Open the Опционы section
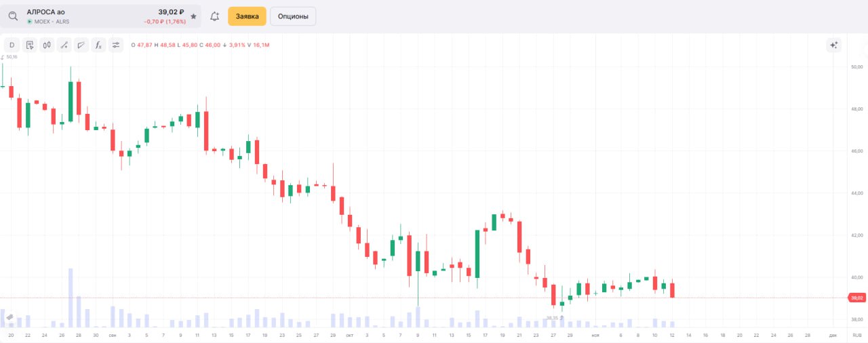Screen dimensions: 868x343 [x=293, y=16]
